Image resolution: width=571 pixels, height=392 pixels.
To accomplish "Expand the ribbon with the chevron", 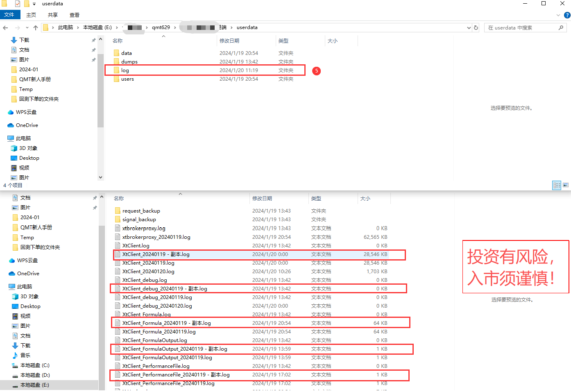I will (x=558, y=15).
